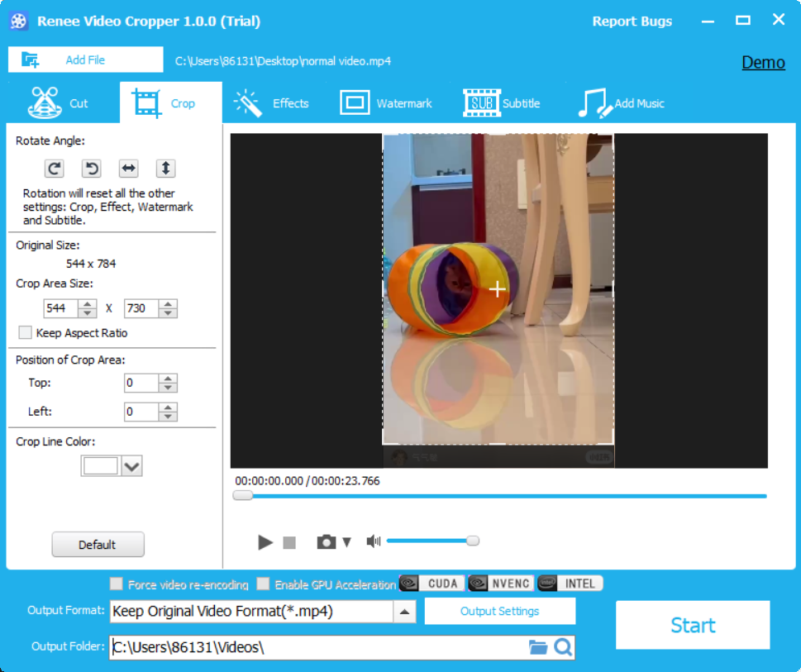Open snapshot options dropdown arrow
Screen dimensions: 801x672
[347, 542]
